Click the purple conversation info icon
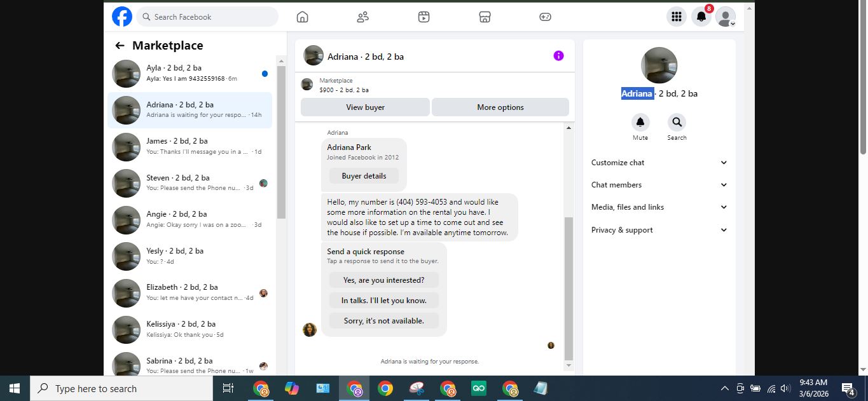The image size is (868, 401). (x=558, y=56)
